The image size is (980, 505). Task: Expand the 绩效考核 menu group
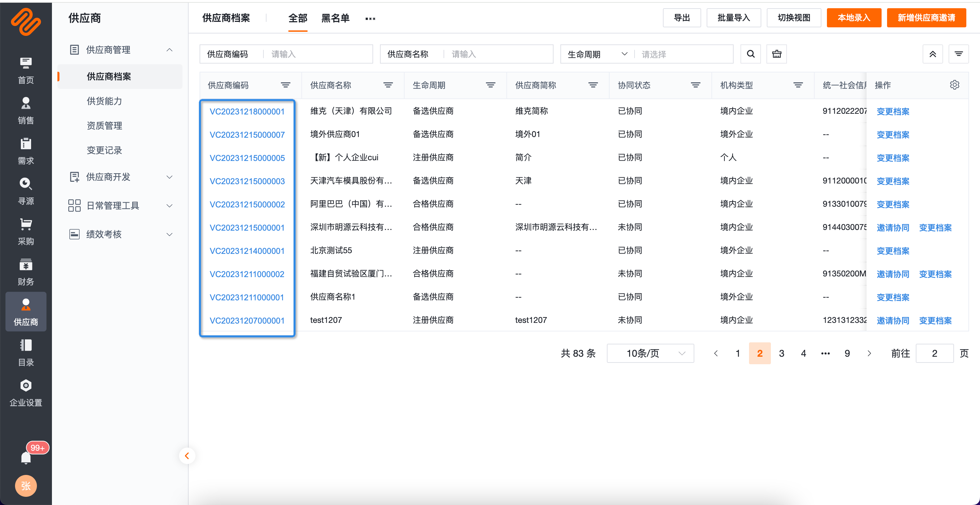tap(170, 234)
